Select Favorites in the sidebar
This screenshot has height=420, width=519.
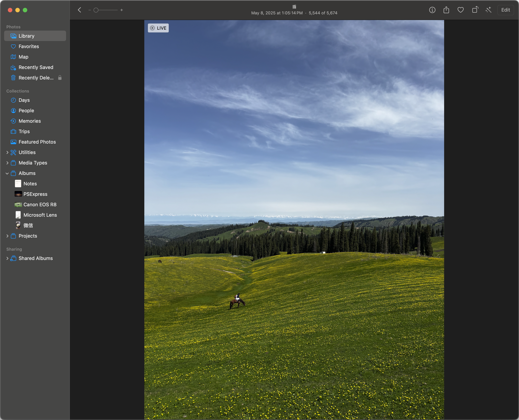[x=29, y=46]
